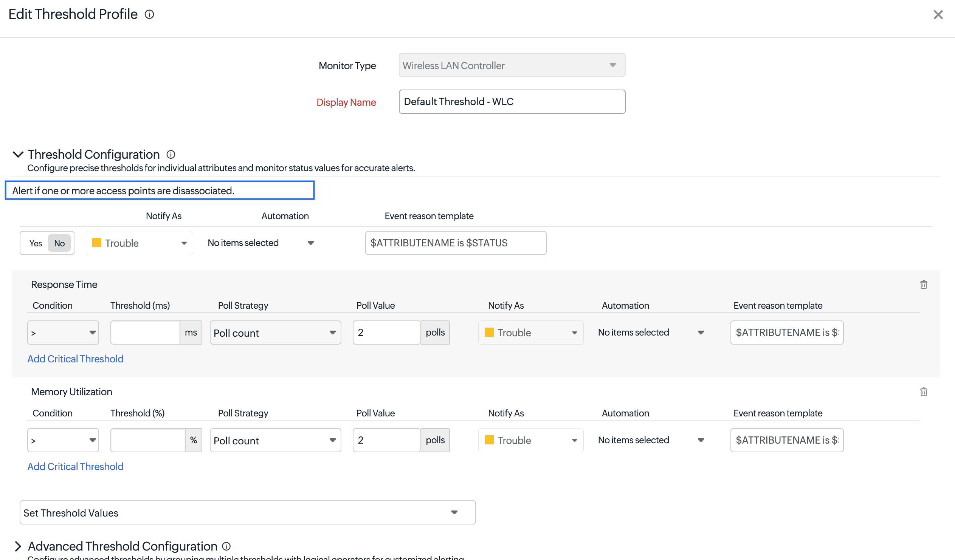The image size is (955, 560).
Task: Toggle access point alert to Yes
Action: [x=36, y=243]
